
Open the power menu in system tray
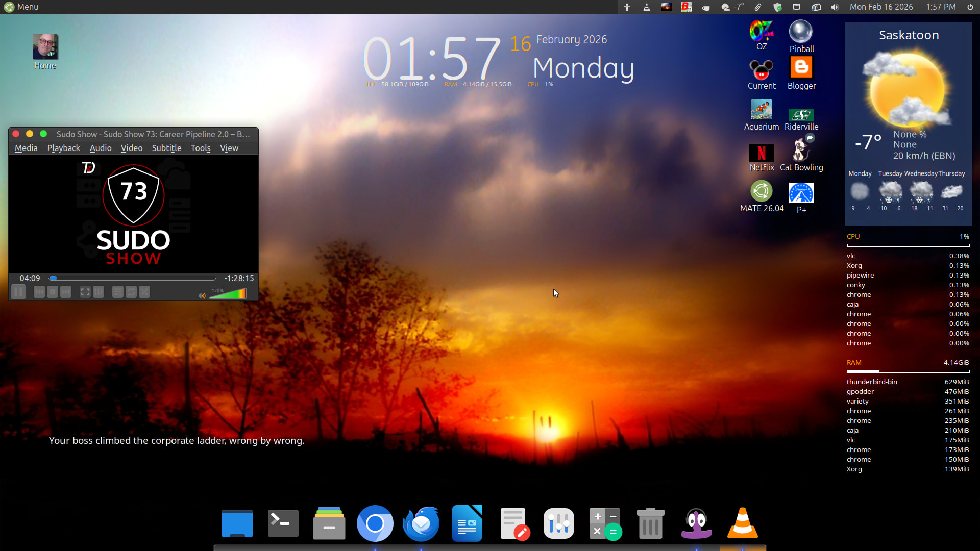pos(970,7)
